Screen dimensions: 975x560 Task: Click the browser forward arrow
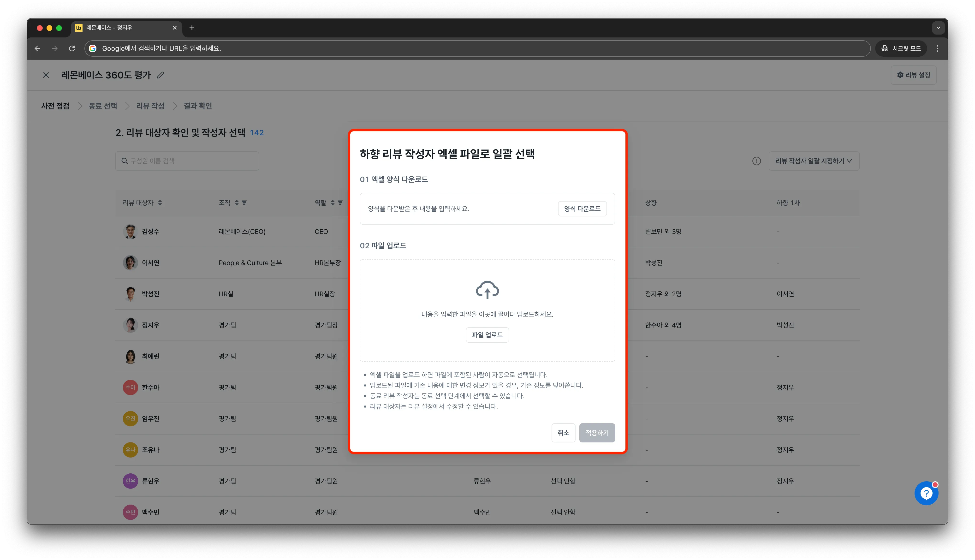[x=55, y=48]
